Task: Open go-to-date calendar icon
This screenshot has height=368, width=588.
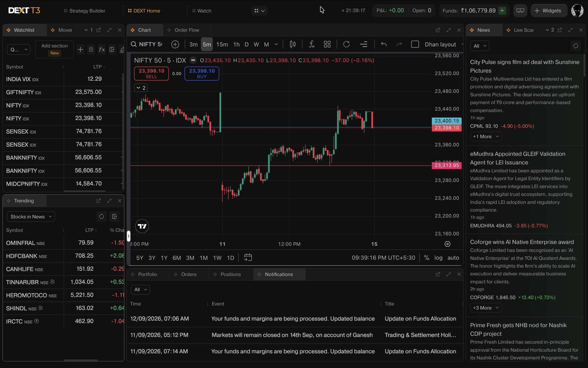Action: (x=248, y=258)
